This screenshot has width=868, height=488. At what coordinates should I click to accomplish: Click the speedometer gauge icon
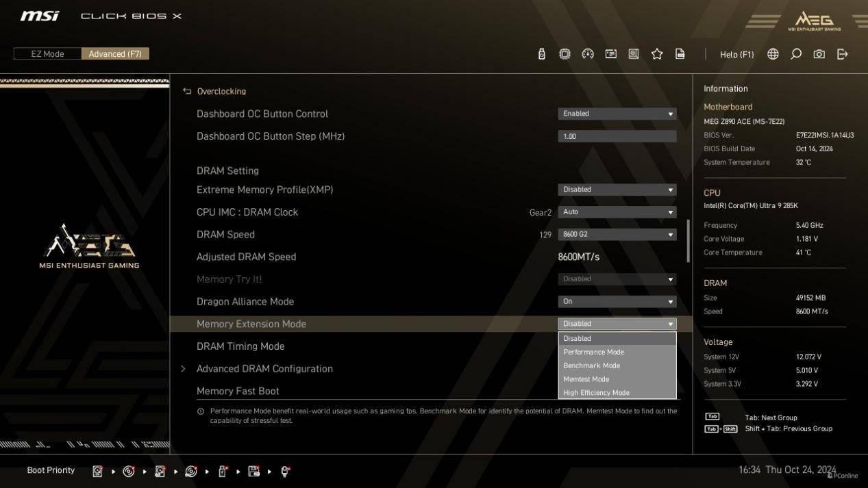[x=588, y=54]
